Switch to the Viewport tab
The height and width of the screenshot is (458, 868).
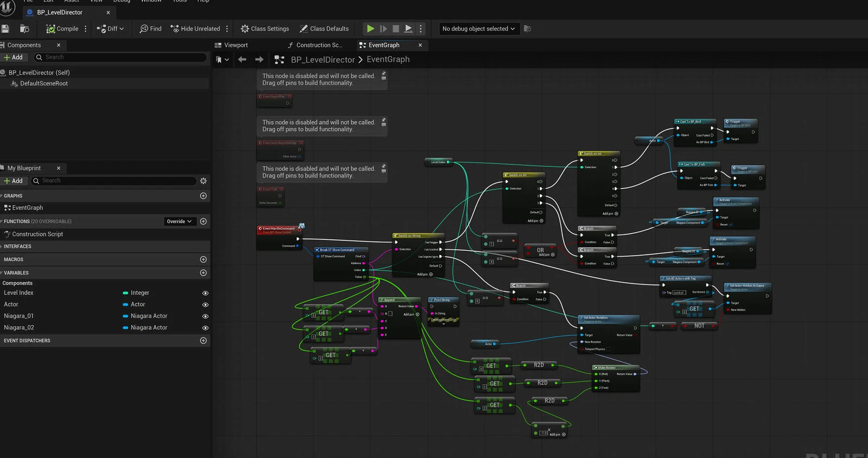[231, 45]
